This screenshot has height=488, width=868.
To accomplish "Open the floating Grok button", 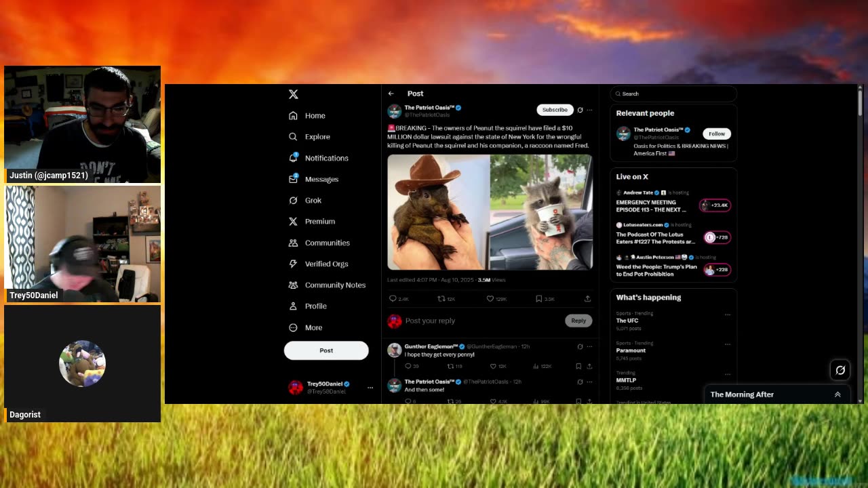I will coord(840,370).
